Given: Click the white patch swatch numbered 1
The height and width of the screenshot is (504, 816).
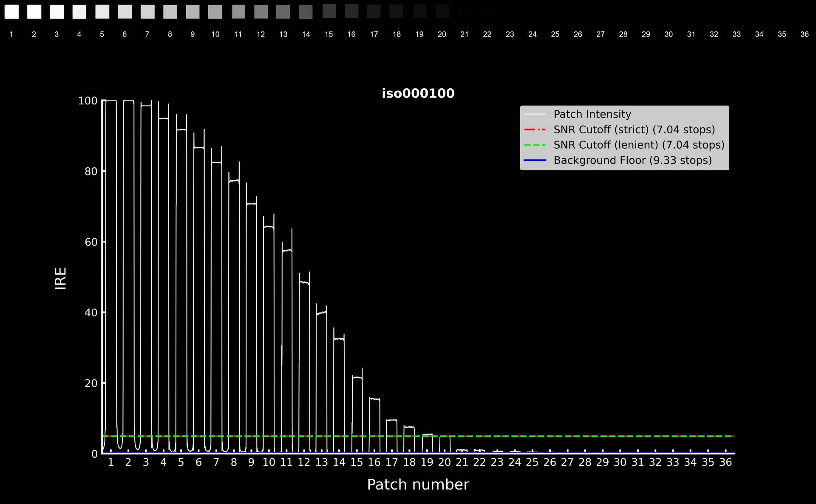Looking at the screenshot, I should coord(11,12).
